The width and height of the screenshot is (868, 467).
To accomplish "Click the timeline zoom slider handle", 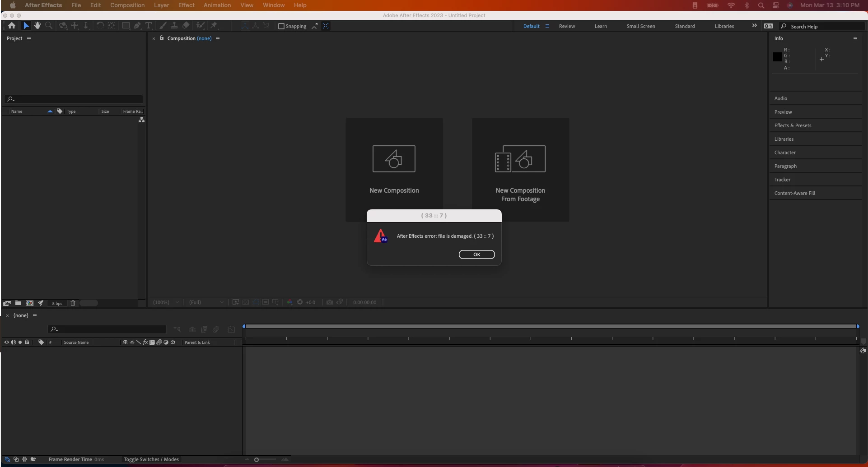I will click(257, 459).
